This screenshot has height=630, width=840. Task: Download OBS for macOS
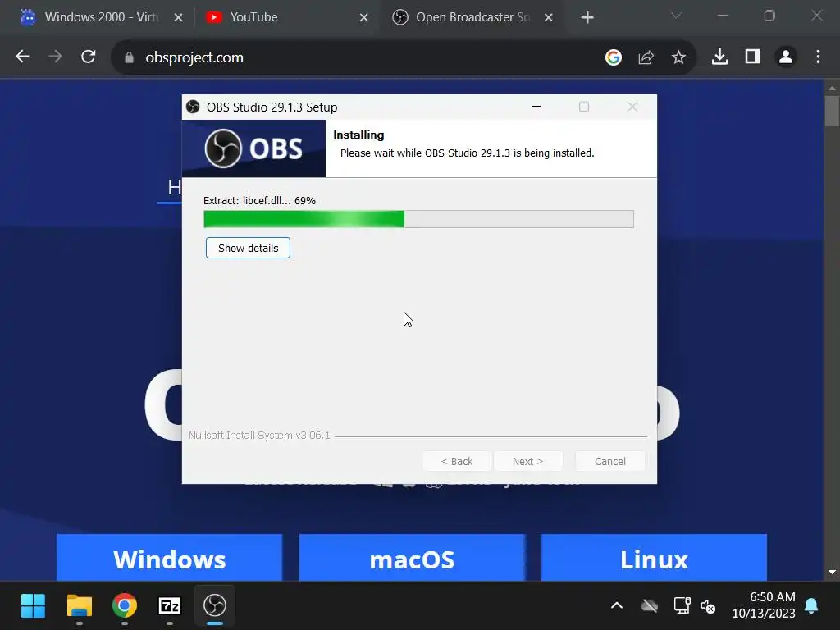click(x=412, y=558)
